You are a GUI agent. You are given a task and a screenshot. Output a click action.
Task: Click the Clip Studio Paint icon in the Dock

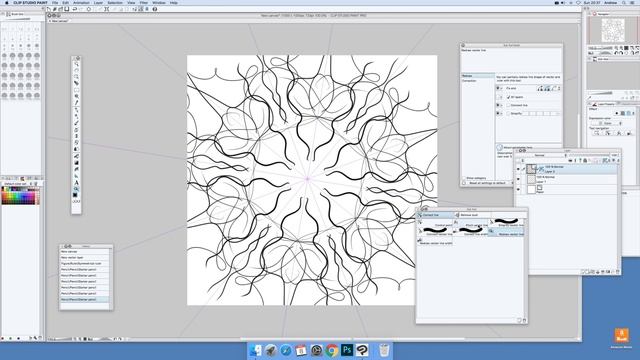point(362,350)
